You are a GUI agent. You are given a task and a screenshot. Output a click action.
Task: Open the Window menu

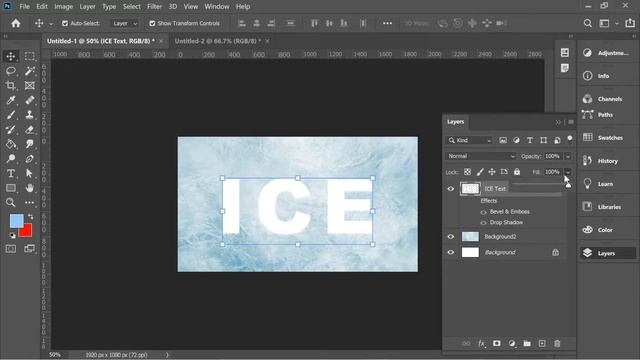click(x=217, y=7)
